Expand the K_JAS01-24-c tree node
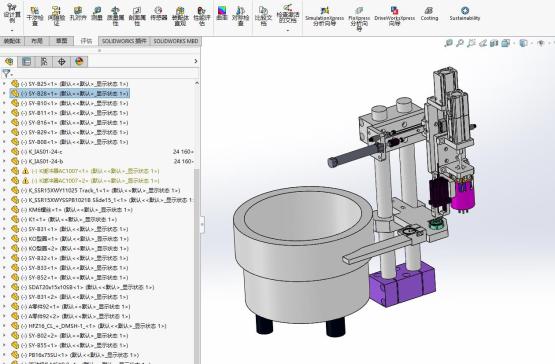Viewport: 555px width, 364px height. tap(4, 152)
